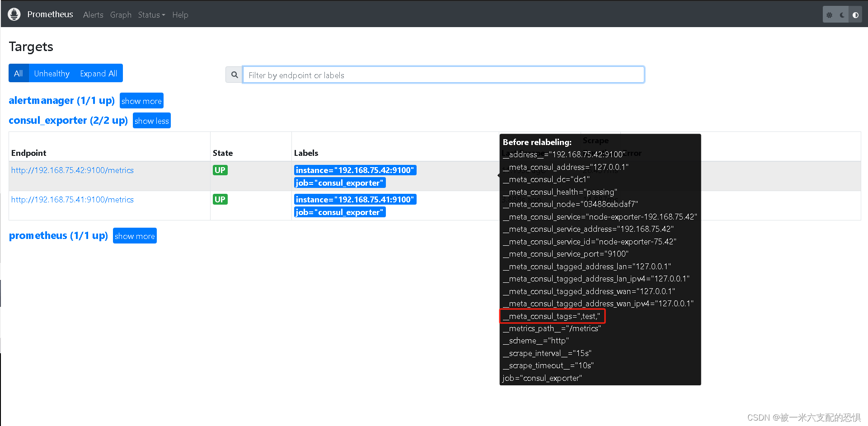The width and height of the screenshot is (868, 426).
Task: Click the magnifier search icon beside filter
Action: click(x=234, y=74)
